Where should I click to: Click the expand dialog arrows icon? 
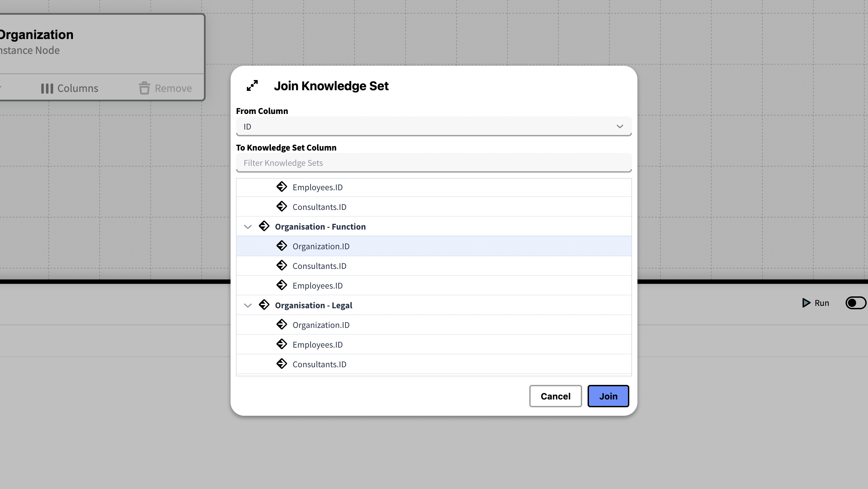[x=252, y=85]
